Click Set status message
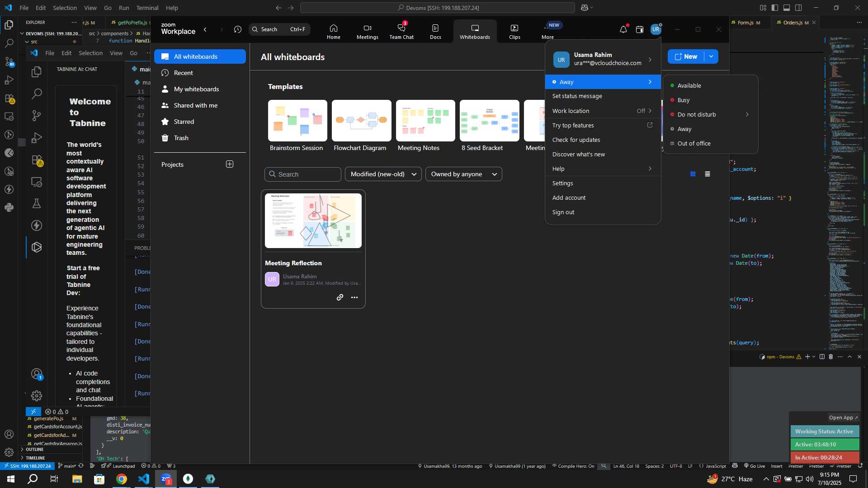 pyautogui.click(x=603, y=96)
